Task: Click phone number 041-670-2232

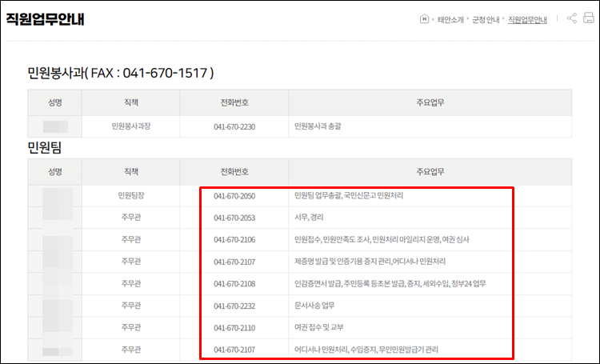Action: (x=234, y=306)
